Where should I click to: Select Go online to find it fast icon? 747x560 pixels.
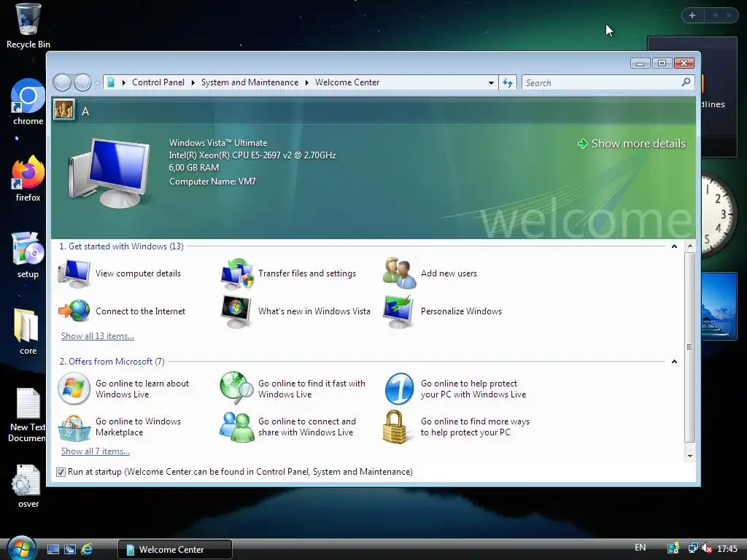click(236, 388)
